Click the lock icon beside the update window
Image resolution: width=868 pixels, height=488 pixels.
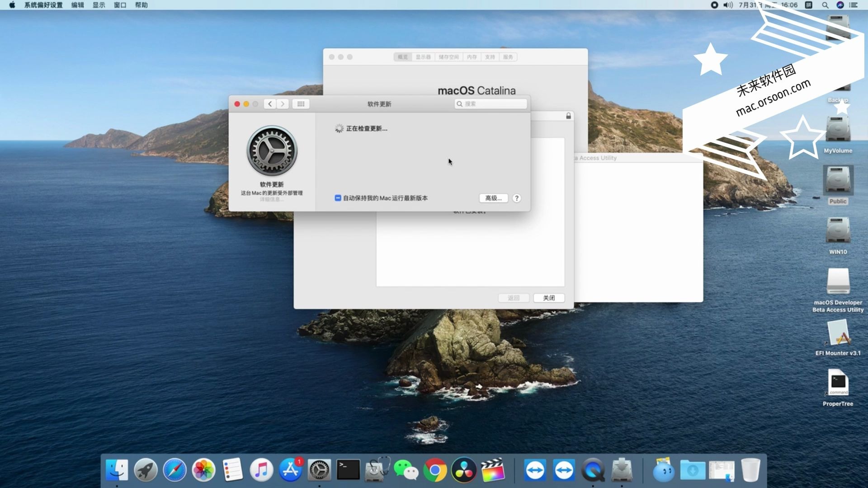[568, 116]
